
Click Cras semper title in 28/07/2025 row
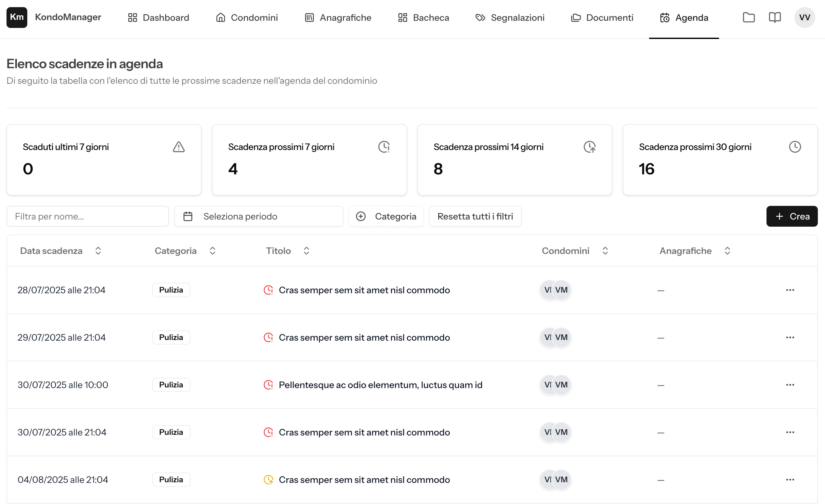(364, 290)
